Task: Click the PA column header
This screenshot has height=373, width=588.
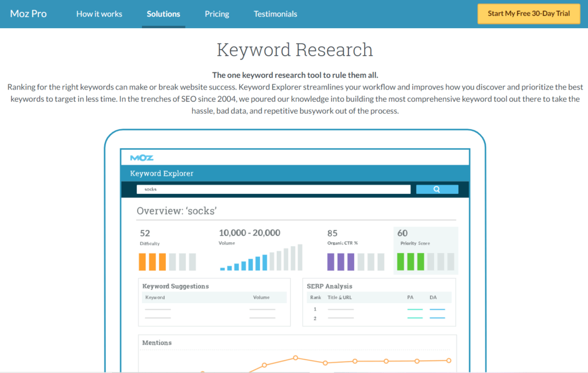Action: [x=410, y=297]
